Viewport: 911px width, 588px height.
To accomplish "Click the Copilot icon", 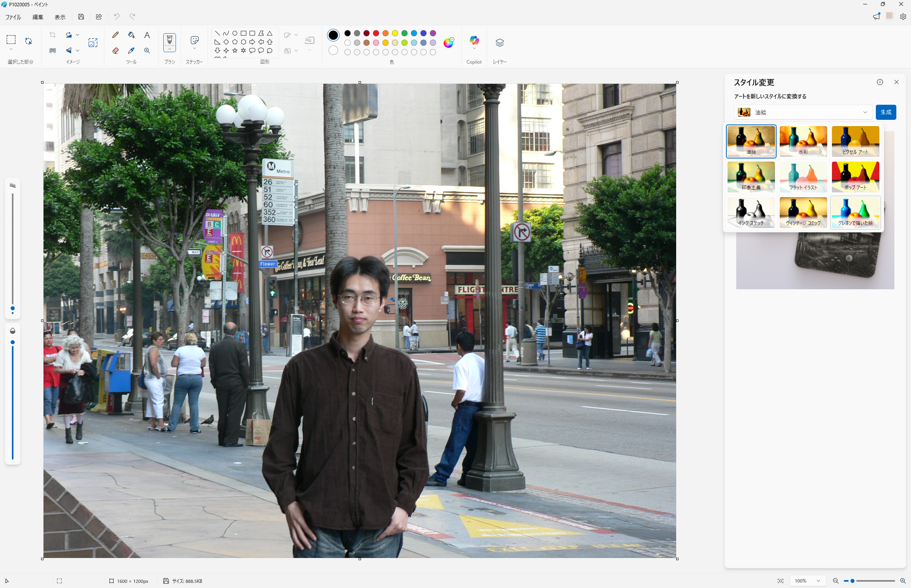I will pyautogui.click(x=474, y=40).
